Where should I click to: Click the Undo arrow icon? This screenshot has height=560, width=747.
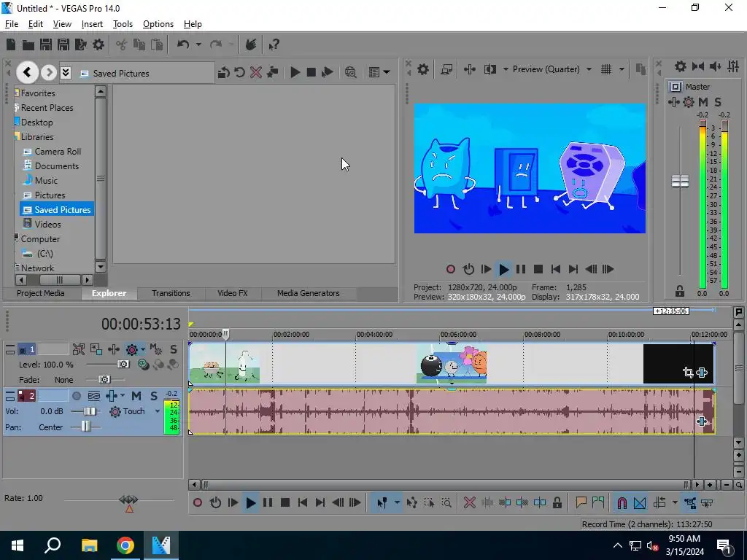click(x=183, y=44)
